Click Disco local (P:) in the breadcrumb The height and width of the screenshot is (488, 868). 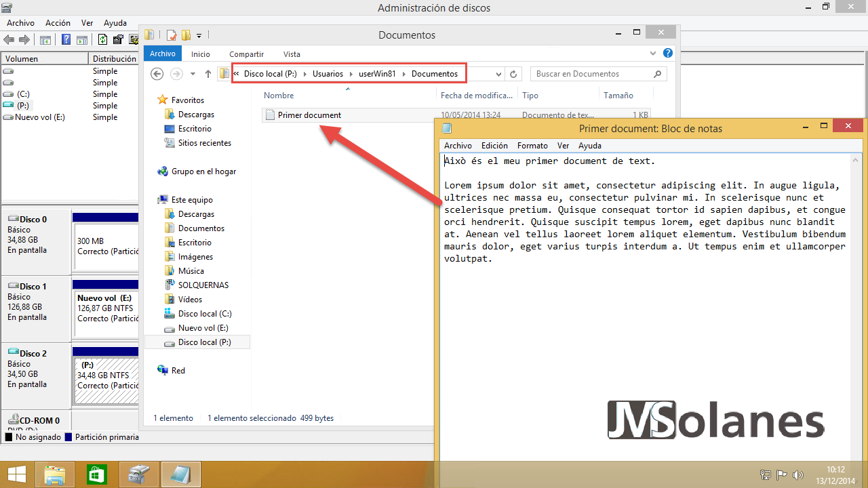pos(271,74)
